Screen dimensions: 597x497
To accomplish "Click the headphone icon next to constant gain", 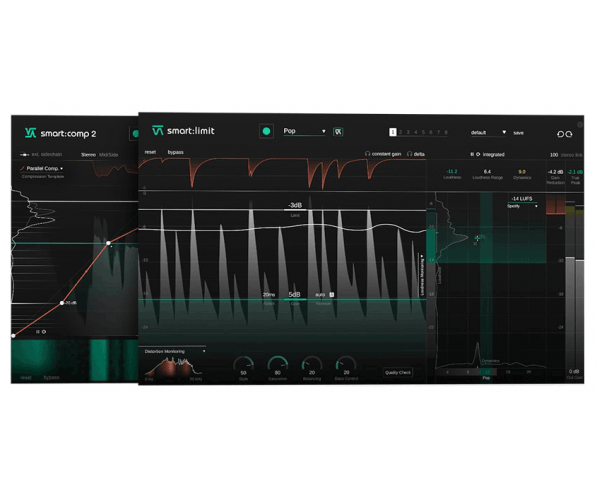I will (367, 154).
